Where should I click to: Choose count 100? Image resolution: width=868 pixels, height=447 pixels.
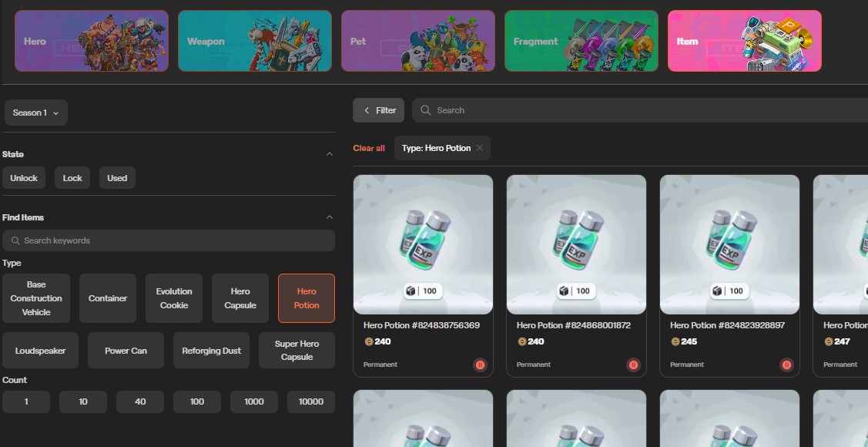point(197,402)
